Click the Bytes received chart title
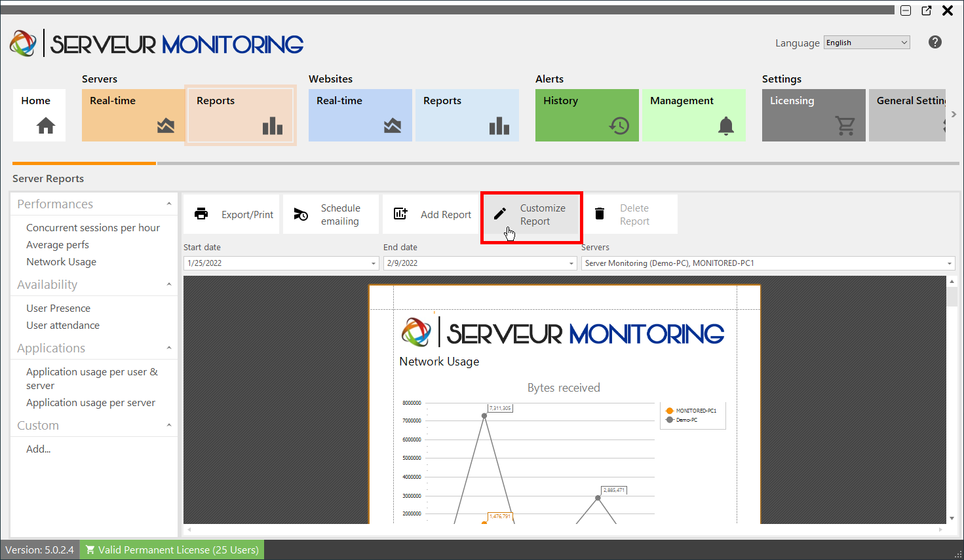The image size is (964, 560). tap(564, 388)
